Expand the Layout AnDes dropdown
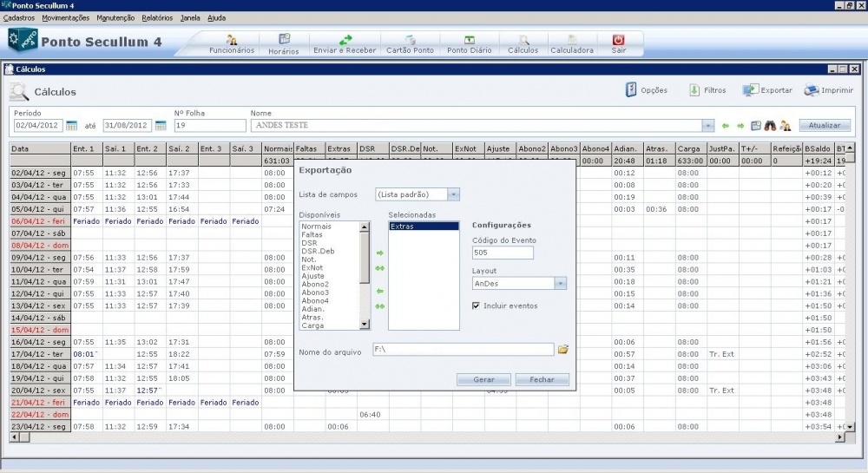The image size is (868, 473). 560,283
